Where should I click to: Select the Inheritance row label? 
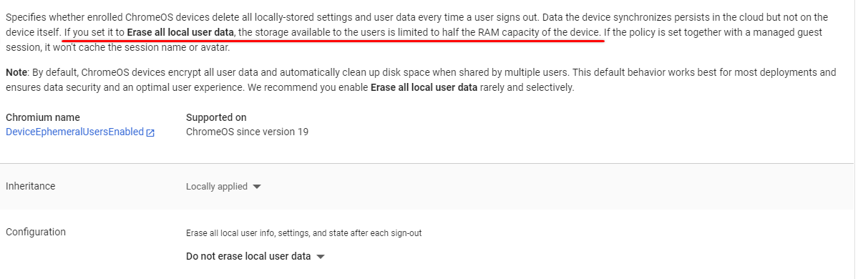click(30, 186)
